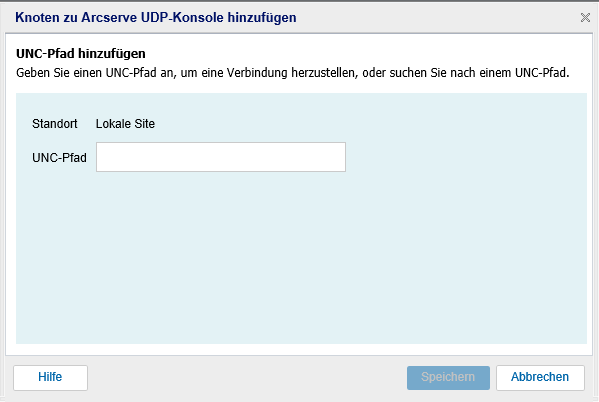This screenshot has height=402, width=599.
Task: Click the dialog title 'Knoten zu Arcserve UDP-Konsole hinzufügen'
Action: 155,18
